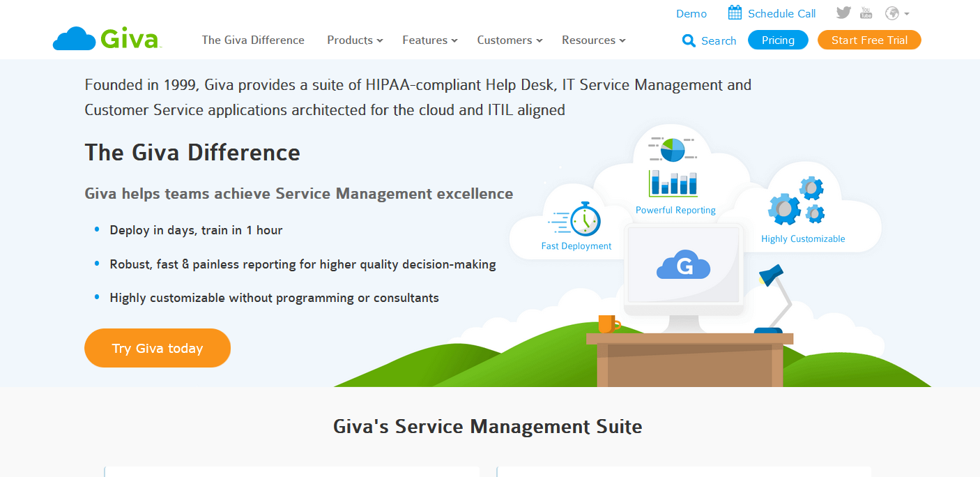
Task: Click the Schedule Call link text
Action: coord(782,14)
